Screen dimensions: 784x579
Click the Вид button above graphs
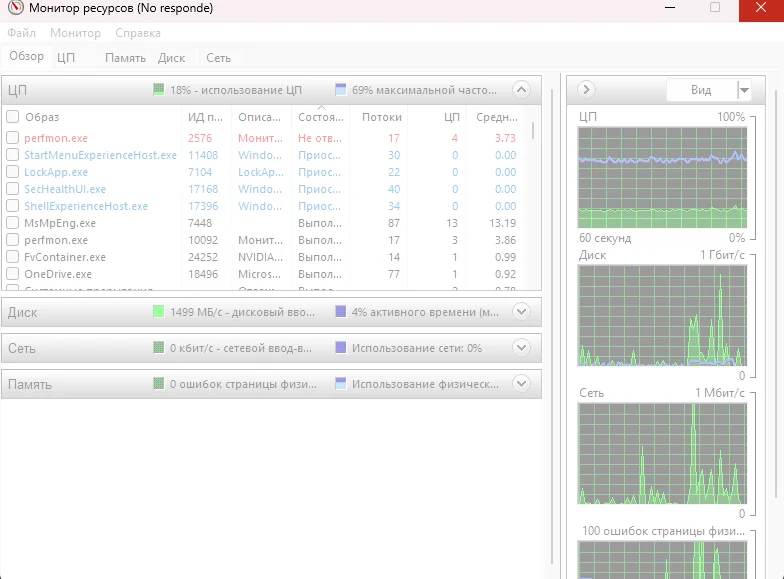coord(701,90)
